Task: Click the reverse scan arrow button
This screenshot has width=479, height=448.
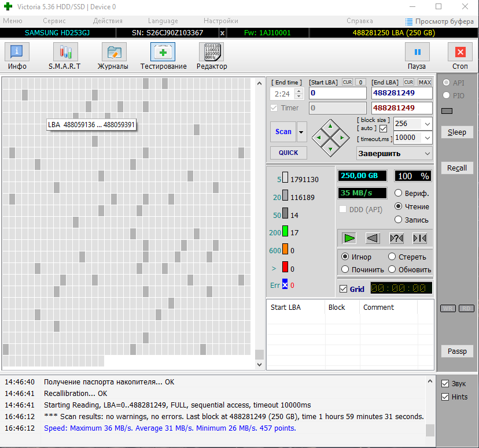Action: click(373, 238)
